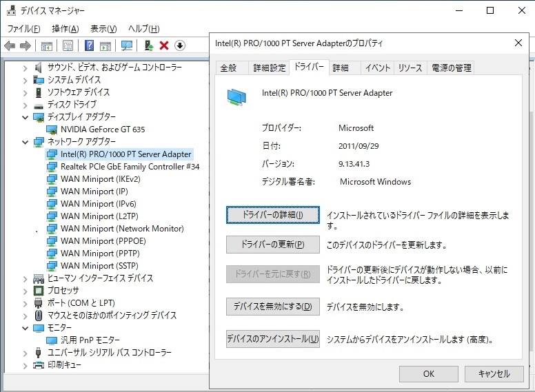Click the ディスク ドライブ drive icon
This screenshot has height=392, width=535.
coord(39,105)
